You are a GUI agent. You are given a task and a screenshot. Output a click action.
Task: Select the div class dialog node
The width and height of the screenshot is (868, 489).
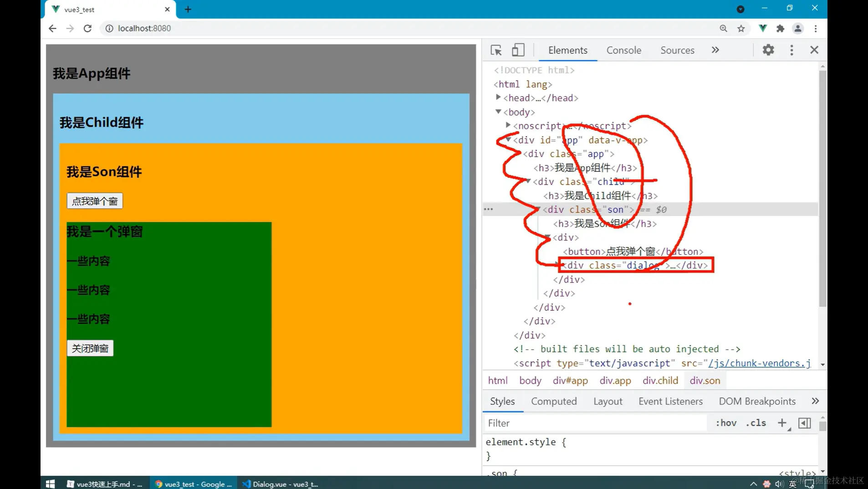[636, 265]
